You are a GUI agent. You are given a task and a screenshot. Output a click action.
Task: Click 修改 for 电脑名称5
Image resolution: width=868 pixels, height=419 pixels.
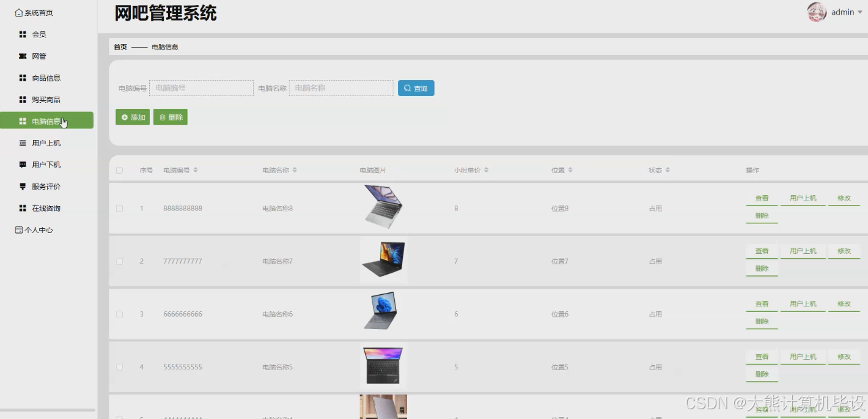pos(844,357)
